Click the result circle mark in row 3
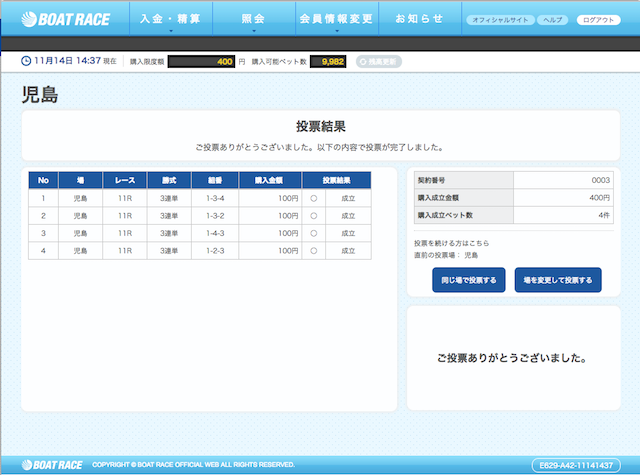This screenshot has width=640, height=475. pos(313,233)
